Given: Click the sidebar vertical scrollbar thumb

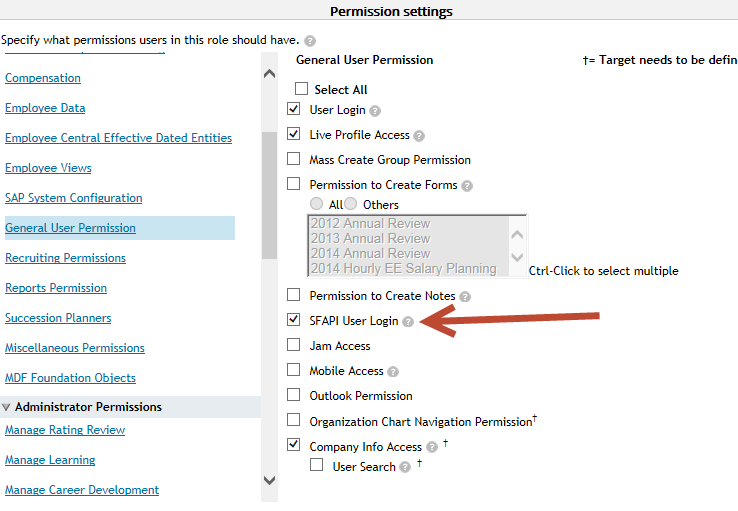Looking at the screenshot, I should pyautogui.click(x=270, y=195).
